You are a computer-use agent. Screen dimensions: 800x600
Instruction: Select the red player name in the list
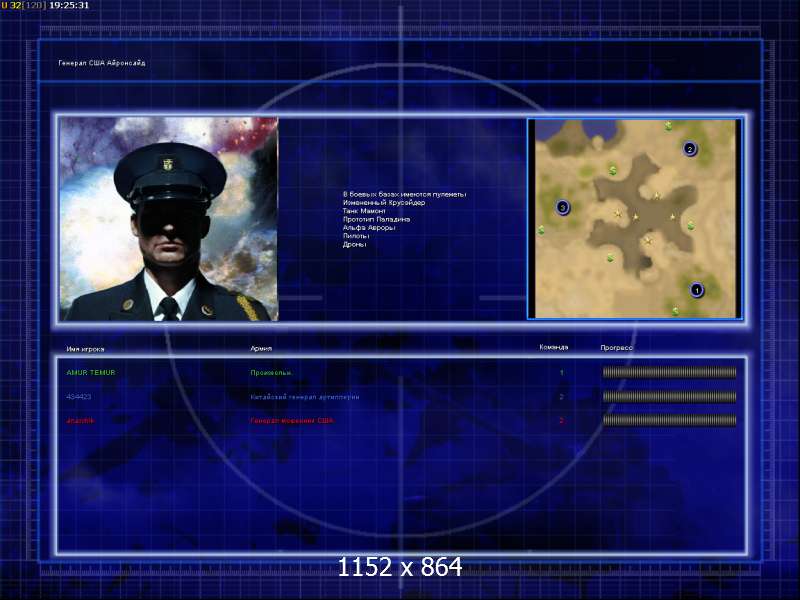[x=80, y=421]
